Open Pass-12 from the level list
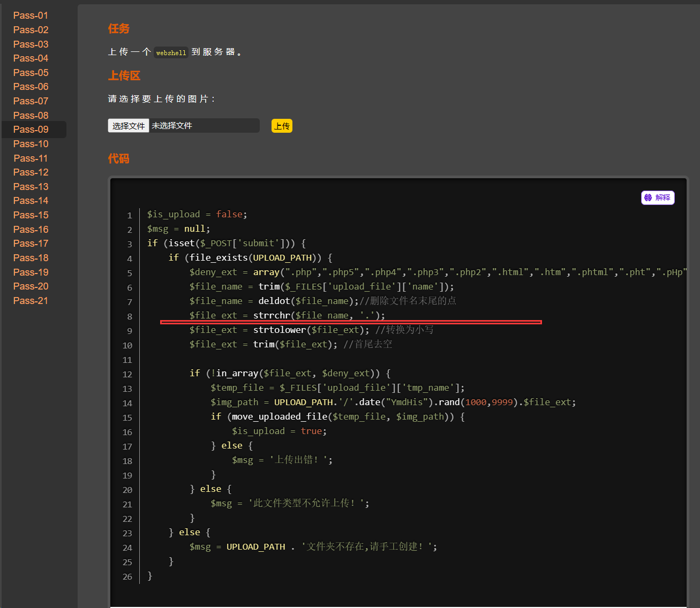Viewport: 700px width, 608px height. pos(31,172)
